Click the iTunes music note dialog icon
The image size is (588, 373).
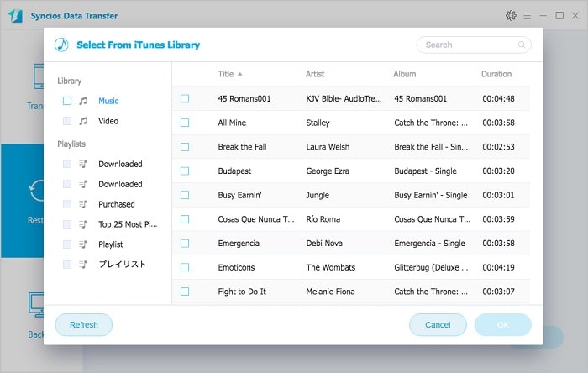[x=61, y=45]
